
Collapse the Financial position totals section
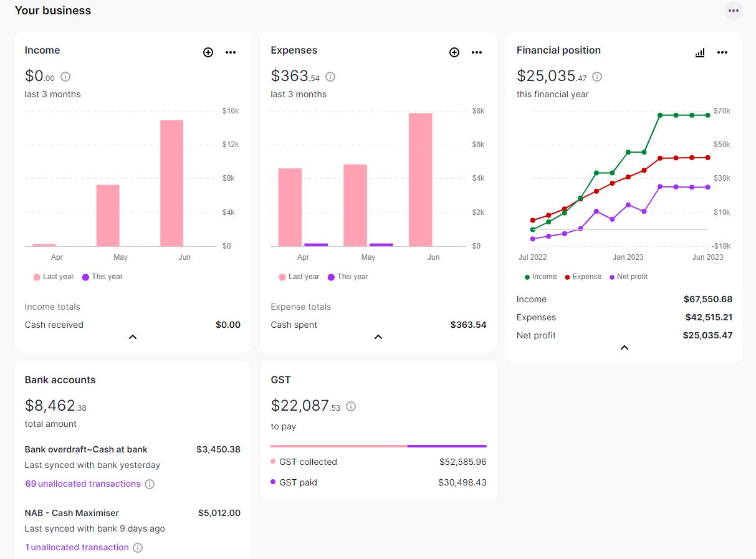pyautogui.click(x=624, y=348)
